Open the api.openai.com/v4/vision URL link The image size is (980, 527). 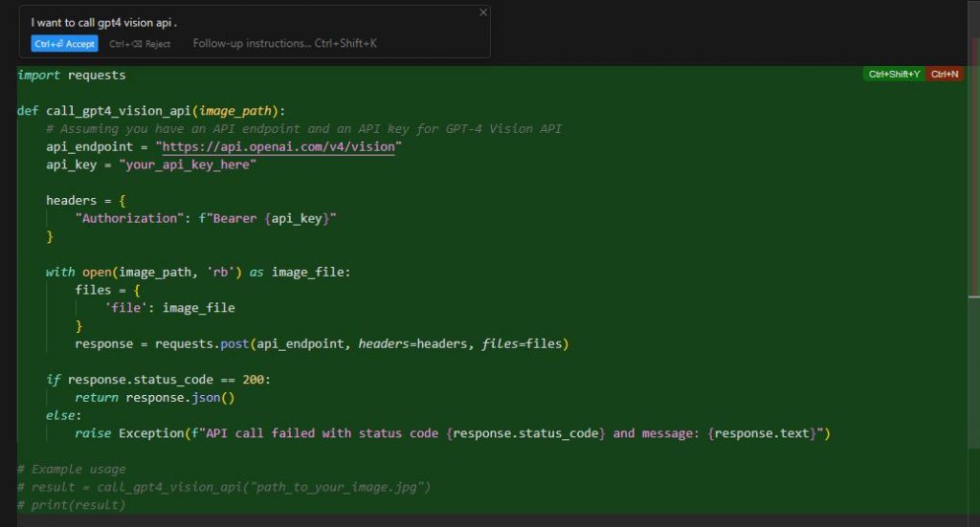tap(278, 146)
